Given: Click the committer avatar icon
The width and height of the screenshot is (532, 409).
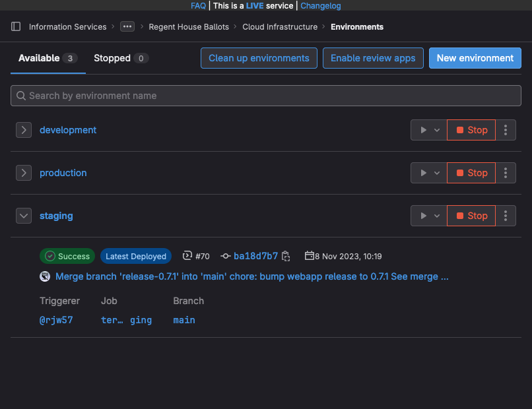Looking at the screenshot, I should tap(45, 277).
